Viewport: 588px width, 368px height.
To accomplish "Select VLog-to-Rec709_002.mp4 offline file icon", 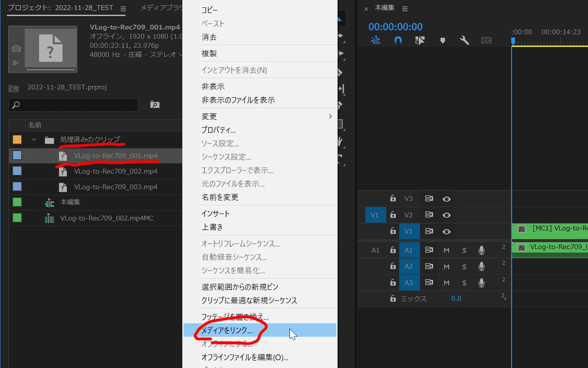I will point(63,171).
